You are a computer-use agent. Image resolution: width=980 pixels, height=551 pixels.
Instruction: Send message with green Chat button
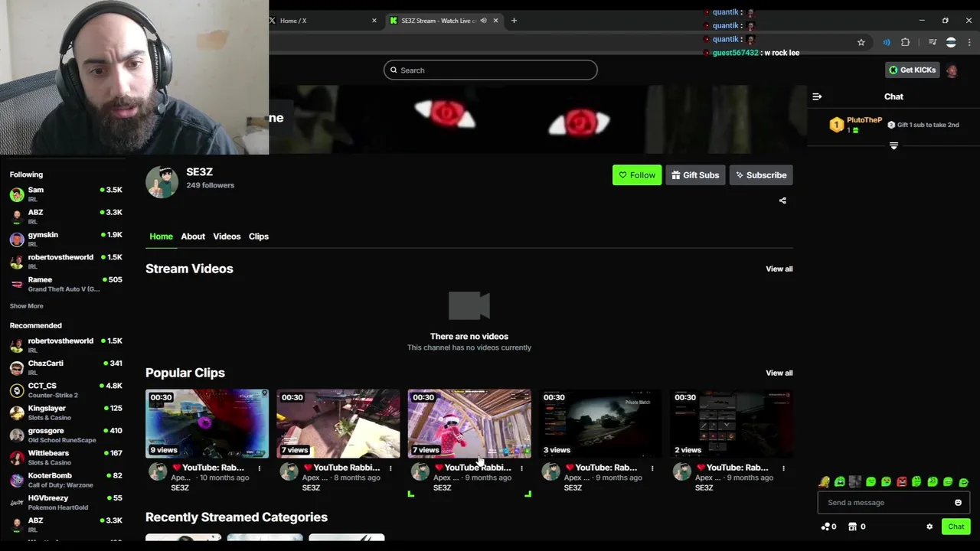[956, 527]
